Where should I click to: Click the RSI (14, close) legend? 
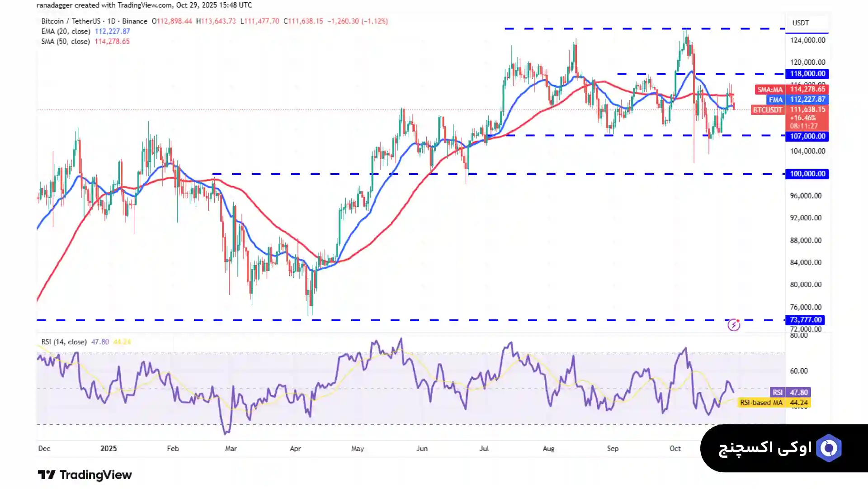[64, 342]
